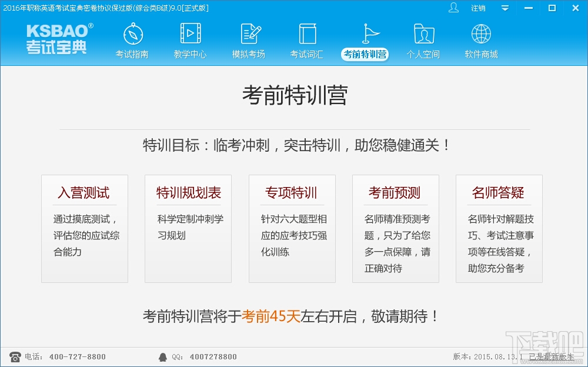Select the 考试词汇 tab label
The height and width of the screenshot is (367, 588).
point(306,55)
